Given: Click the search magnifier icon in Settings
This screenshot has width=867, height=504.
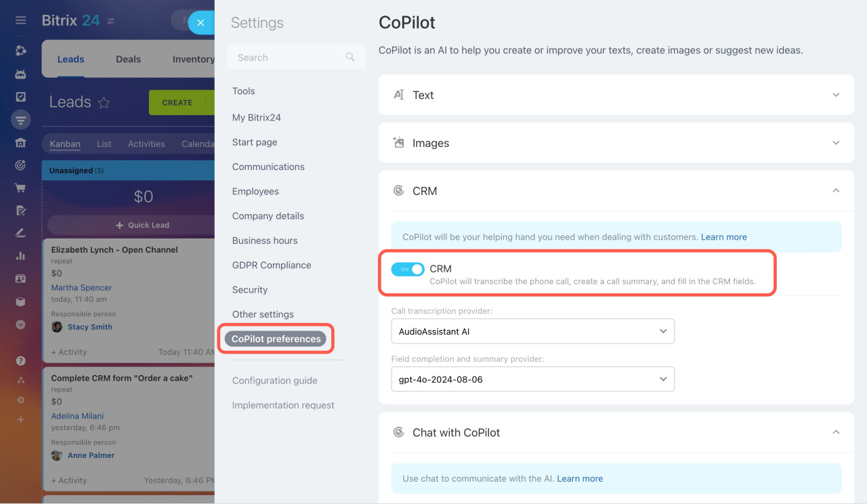Looking at the screenshot, I should point(350,58).
